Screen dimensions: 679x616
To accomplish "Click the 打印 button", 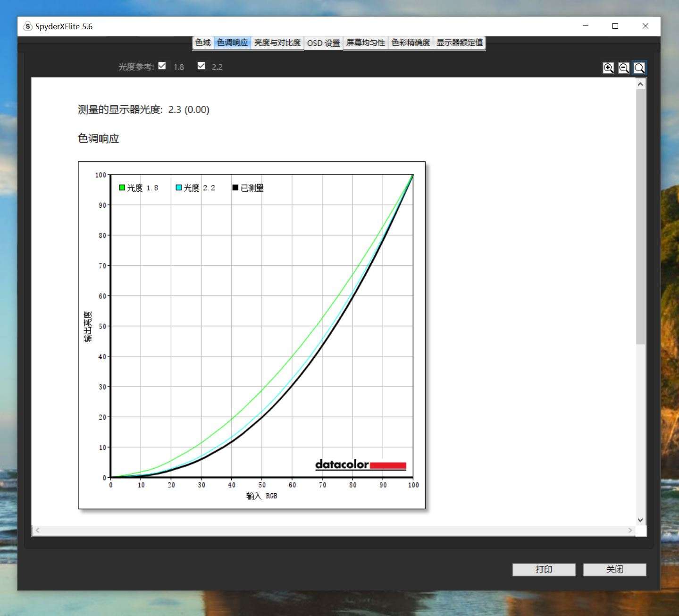I will (x=544, y=569).
